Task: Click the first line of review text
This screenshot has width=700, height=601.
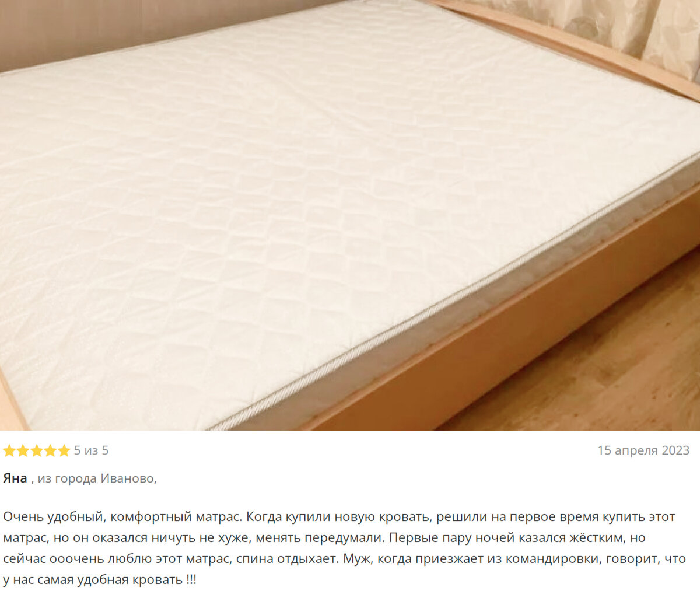Action: (x=339, y=517)
